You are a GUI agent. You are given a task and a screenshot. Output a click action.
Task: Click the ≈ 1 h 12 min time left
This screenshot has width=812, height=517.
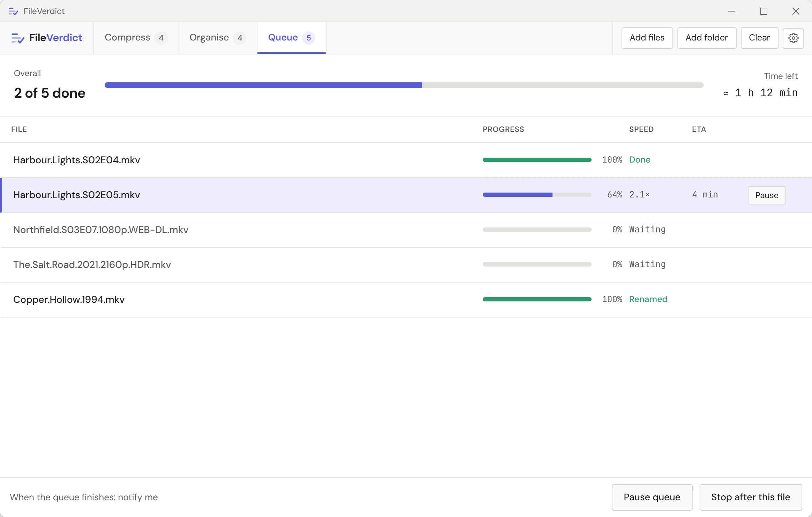coord(760,93)
